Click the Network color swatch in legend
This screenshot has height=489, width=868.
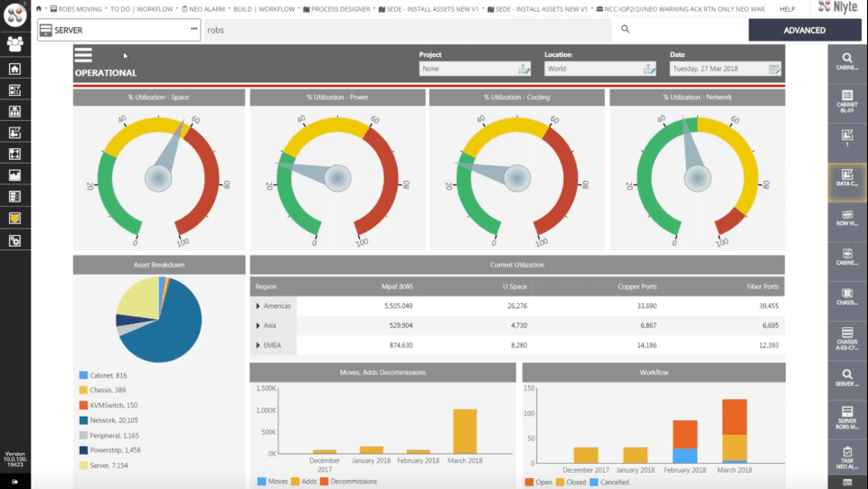83,420
